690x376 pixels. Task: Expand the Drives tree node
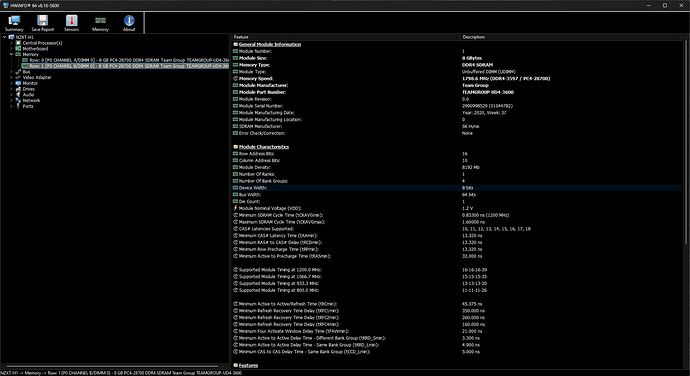coord(11,89)
